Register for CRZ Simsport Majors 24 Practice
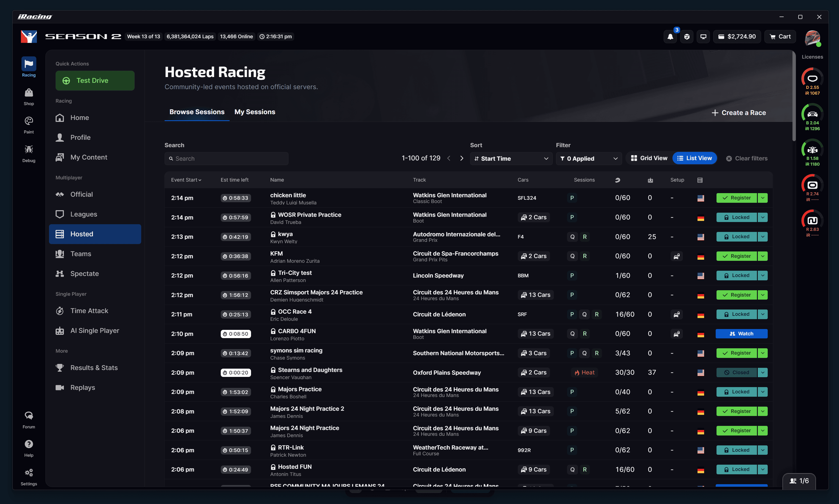 point(737,295)
